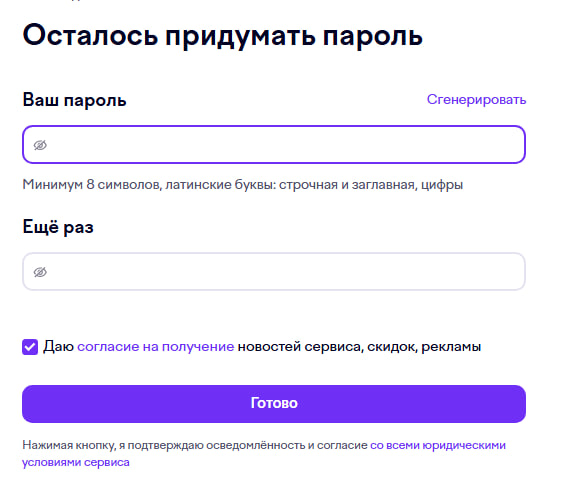
Task: Focus the Ваш пароль input field
Action: [274, 145]
